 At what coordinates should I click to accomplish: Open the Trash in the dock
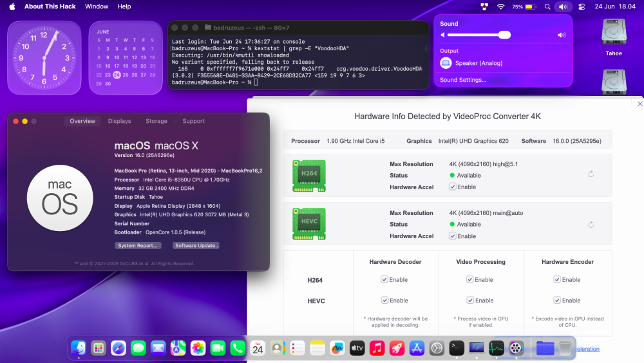click(565, 348)
